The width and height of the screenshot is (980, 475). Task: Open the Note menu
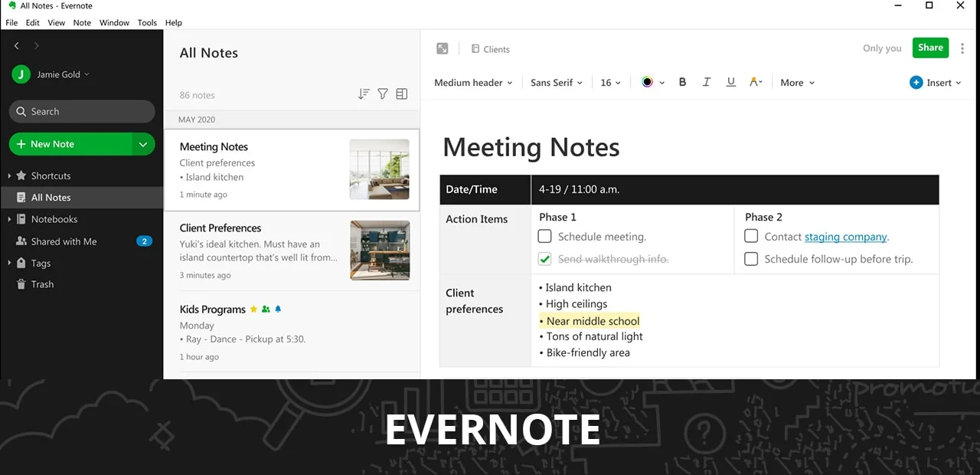82,22
